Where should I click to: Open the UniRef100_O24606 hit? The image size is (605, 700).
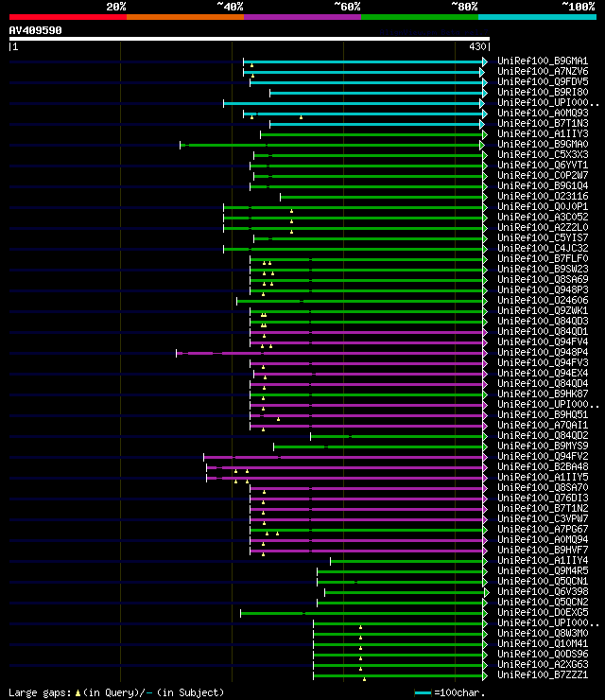pos(543,301)
